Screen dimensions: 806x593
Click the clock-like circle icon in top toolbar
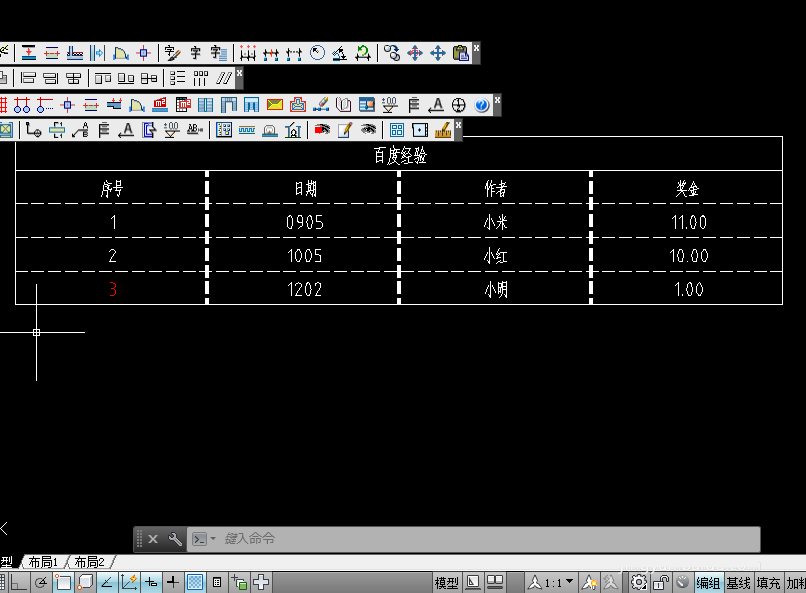coord(318,53)
